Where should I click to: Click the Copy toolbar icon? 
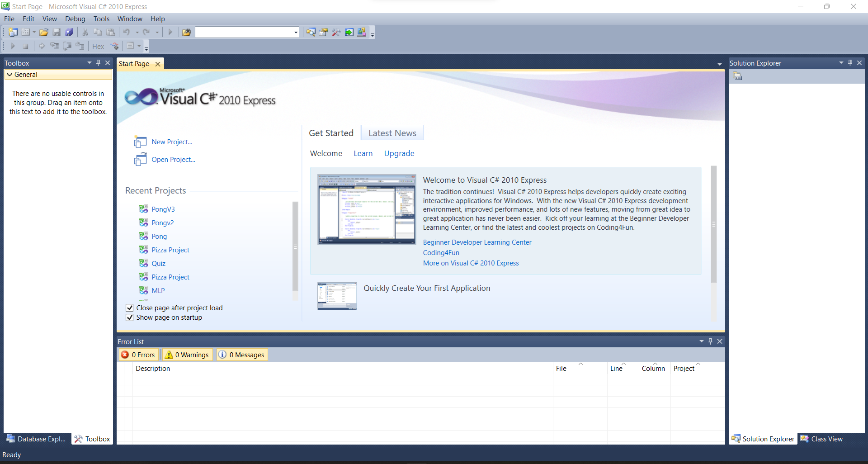[x=98, y=32]
